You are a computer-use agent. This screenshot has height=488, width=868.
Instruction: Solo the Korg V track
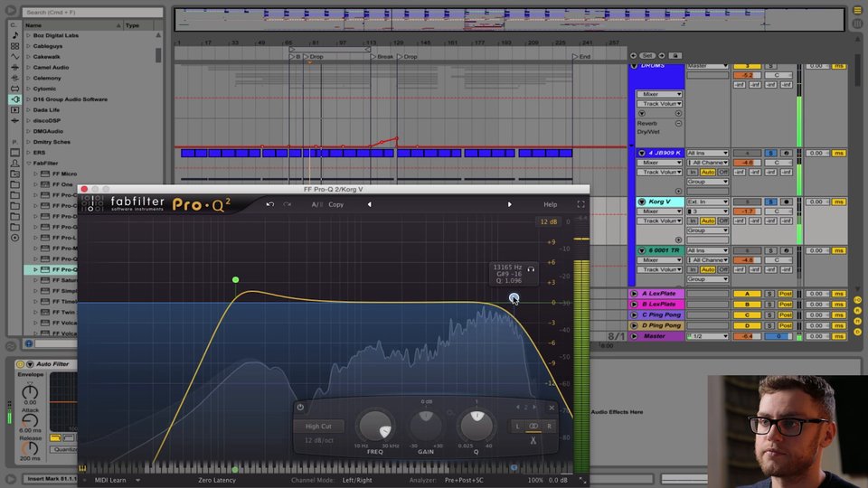[770, 202]
